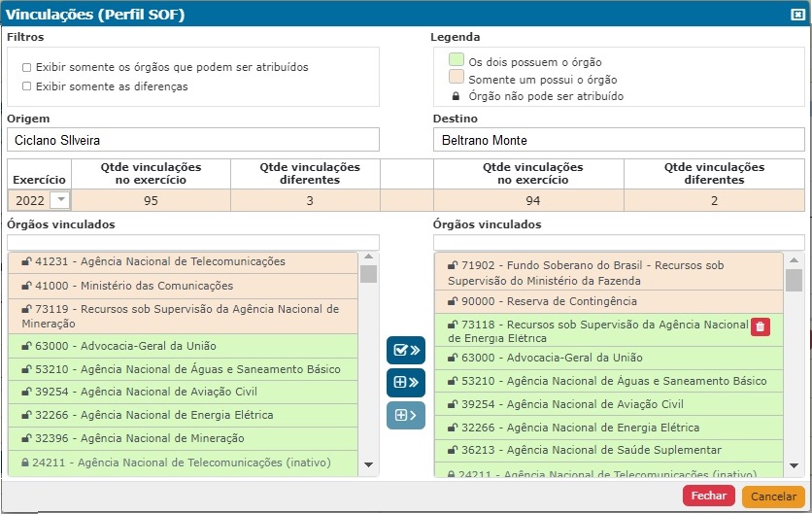Click unlock icon beside 71902 Fundo Soberano

click(453, 265)
